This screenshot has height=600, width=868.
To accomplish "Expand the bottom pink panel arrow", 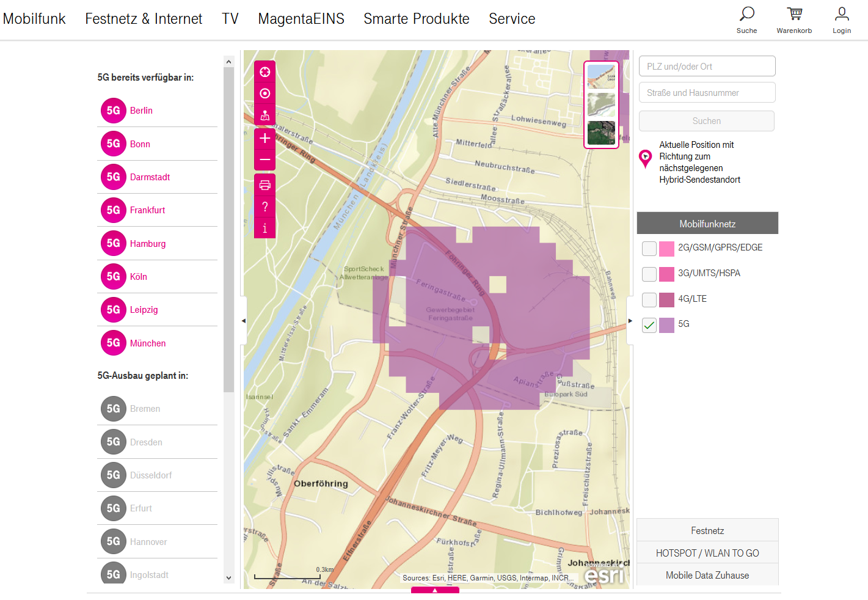I will tap(435, 590).
